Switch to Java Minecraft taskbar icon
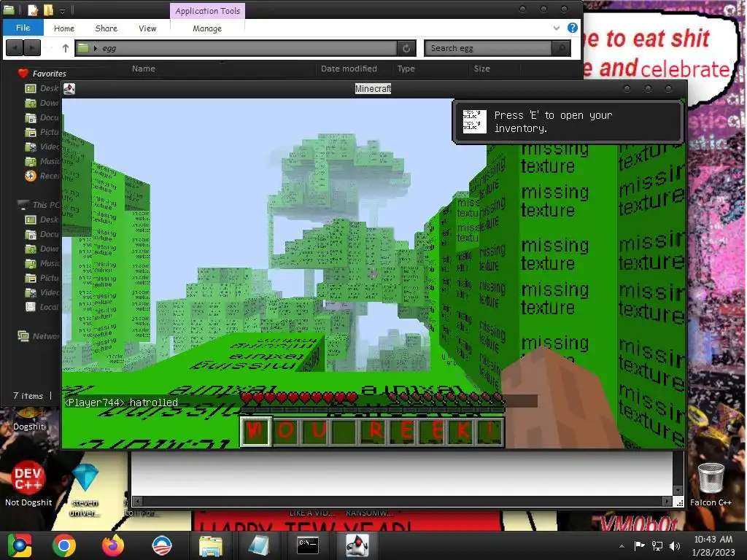This screenshot has width=747, height=560. [357, 545]
